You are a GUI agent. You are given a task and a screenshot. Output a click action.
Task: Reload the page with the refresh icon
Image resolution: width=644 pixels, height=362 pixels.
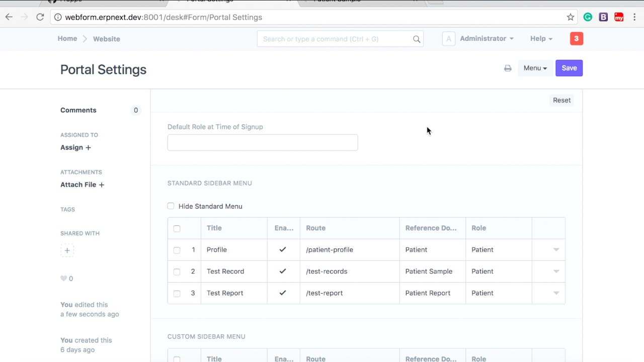(40, 17)
